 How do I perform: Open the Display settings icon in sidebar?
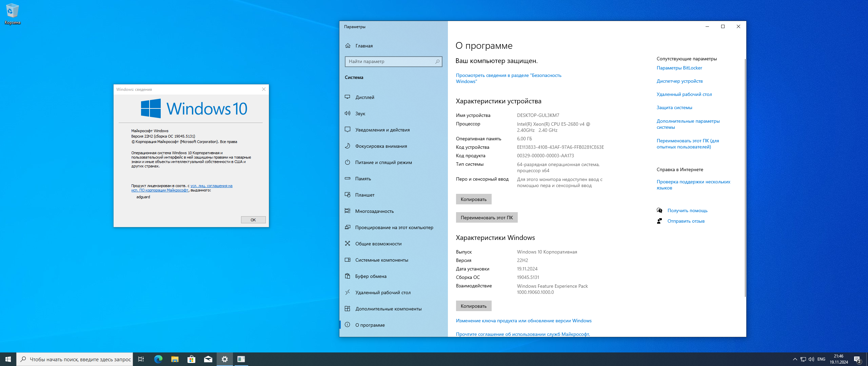coord(348,97)
